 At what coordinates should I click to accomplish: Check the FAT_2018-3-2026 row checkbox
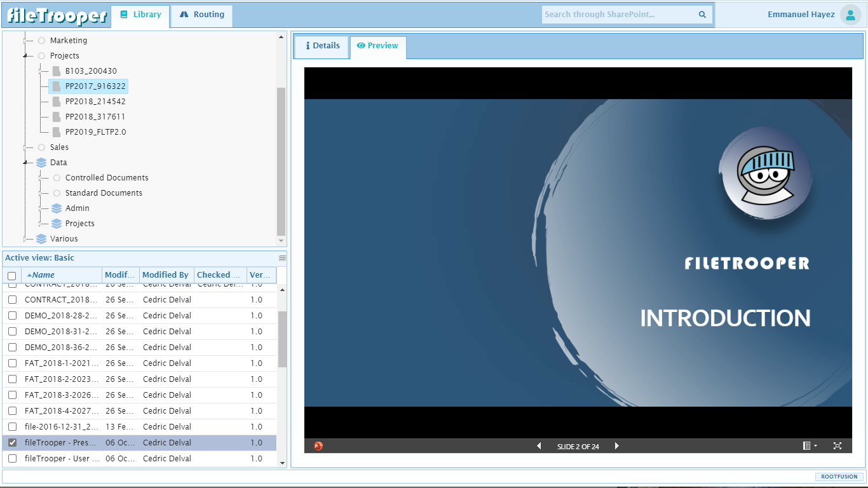12,395
